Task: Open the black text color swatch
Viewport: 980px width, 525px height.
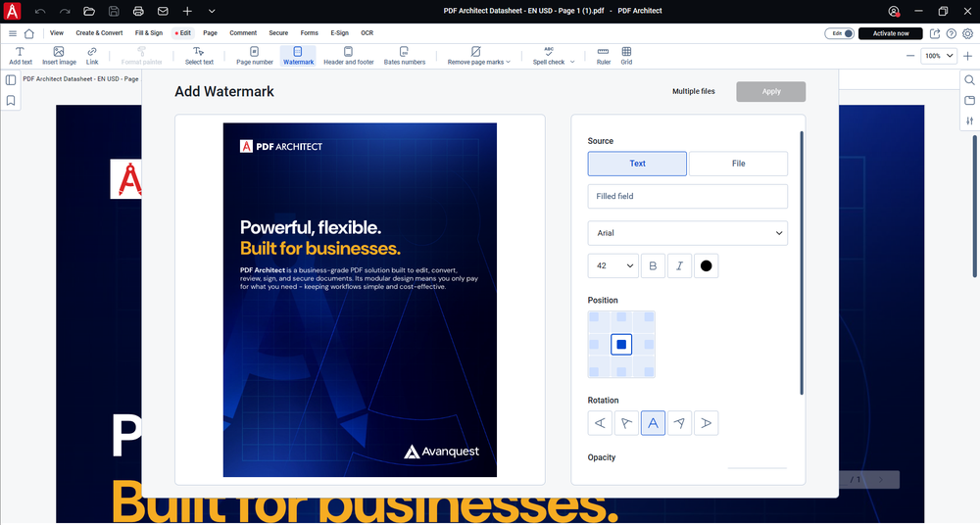Action: tap(706, 265)
